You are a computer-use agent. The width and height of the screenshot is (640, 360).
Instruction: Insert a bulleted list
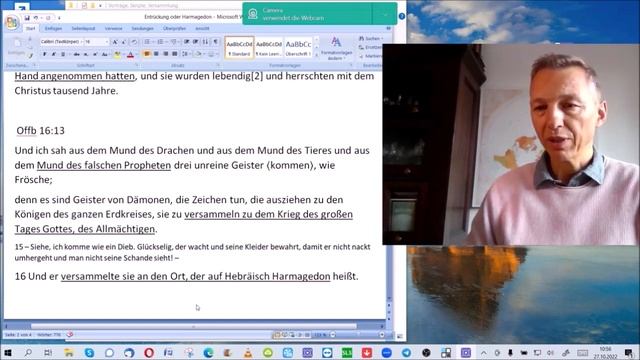coord(147,42)
